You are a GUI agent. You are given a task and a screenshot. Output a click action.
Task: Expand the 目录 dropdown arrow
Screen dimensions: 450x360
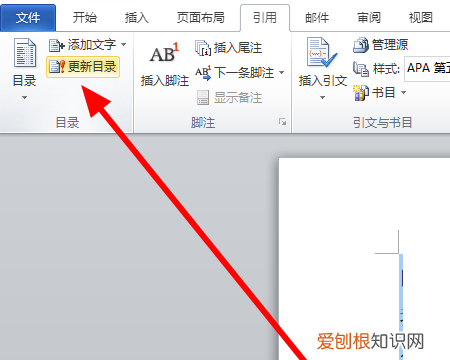[x=24, y=98]
